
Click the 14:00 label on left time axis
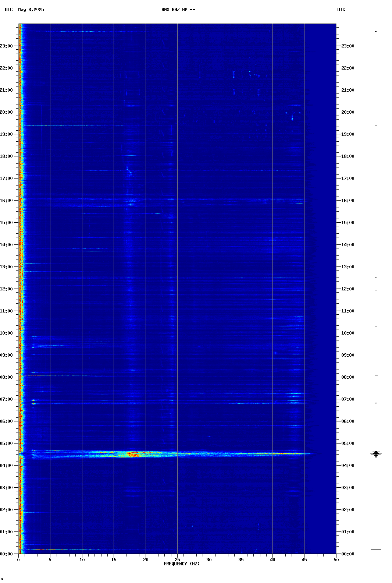[6, 245]
